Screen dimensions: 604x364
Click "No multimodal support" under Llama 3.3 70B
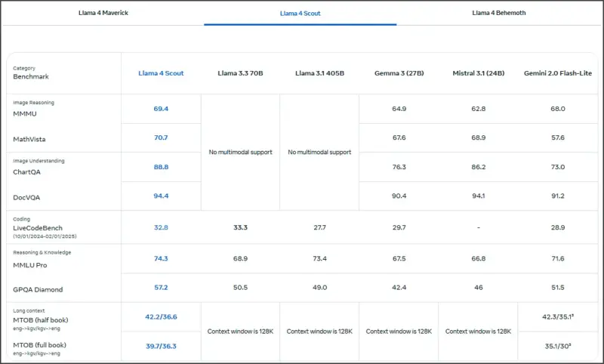(240, 152)
